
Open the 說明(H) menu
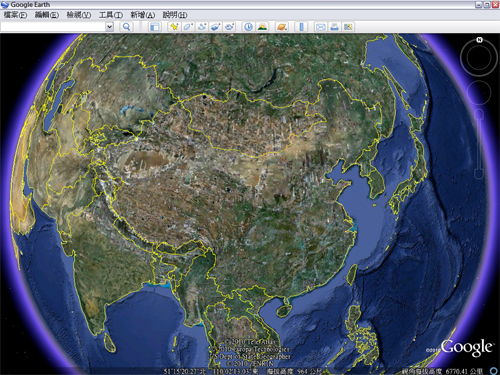175,15
